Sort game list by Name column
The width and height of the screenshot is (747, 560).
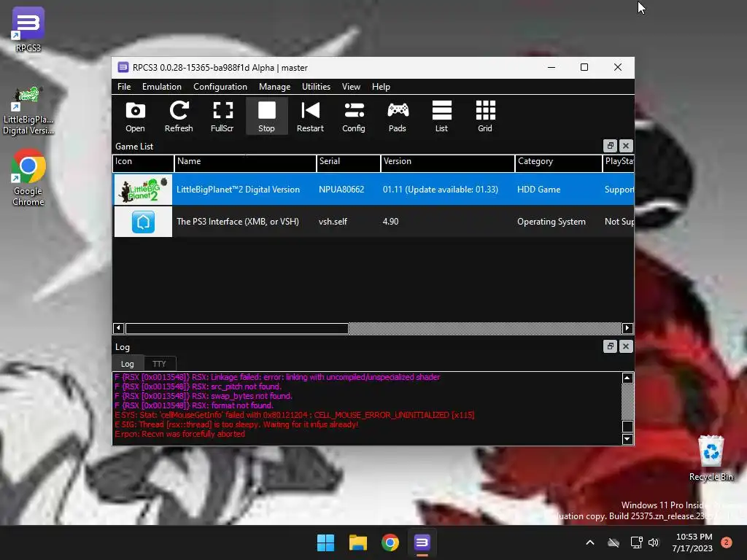point(245,162)
